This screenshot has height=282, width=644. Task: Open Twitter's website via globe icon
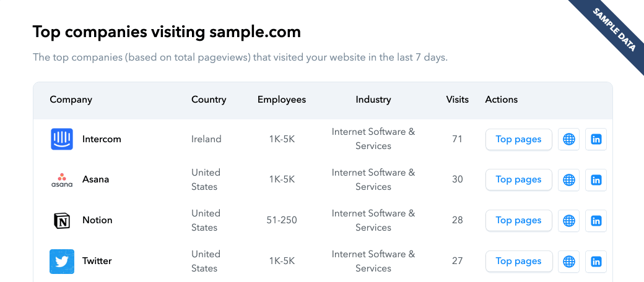click(x=569, y=261)
